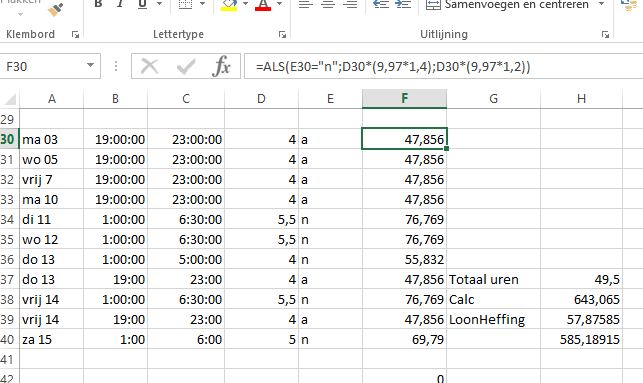Open Lettertype dialog launcher
This screenshot has width=643, height=383.
coord(282,34)
